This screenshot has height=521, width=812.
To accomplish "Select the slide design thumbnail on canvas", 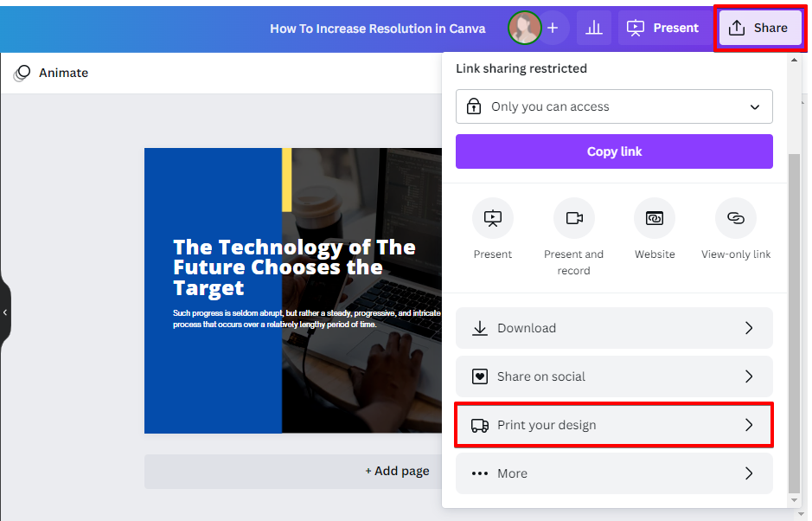I will [x=294, y=290].
